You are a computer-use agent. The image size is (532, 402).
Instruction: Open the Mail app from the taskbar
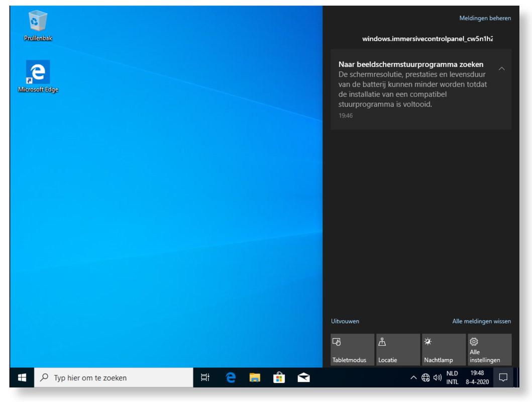pos(303,377)
